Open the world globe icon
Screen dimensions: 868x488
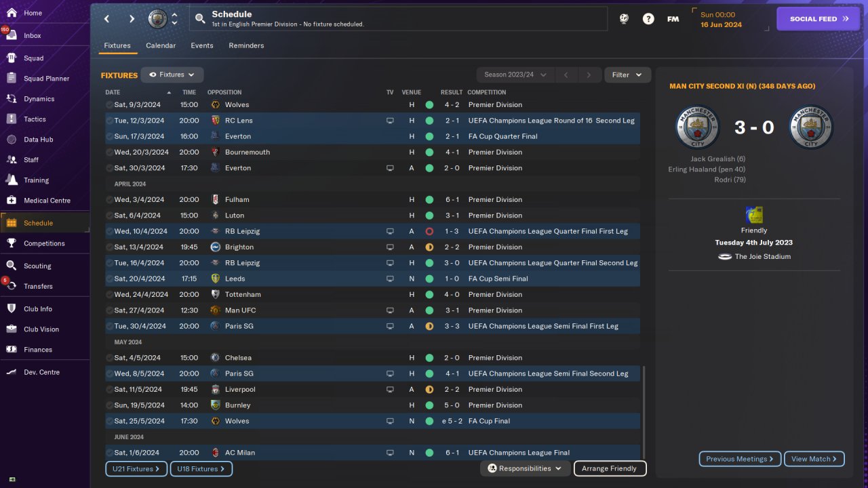coord(624,19)
